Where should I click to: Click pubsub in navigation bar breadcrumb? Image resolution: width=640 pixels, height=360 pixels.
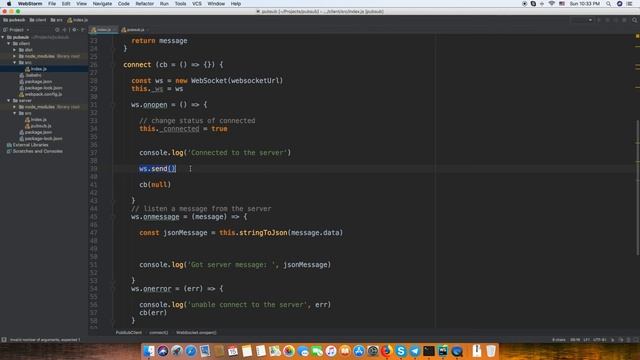point(14,20)
